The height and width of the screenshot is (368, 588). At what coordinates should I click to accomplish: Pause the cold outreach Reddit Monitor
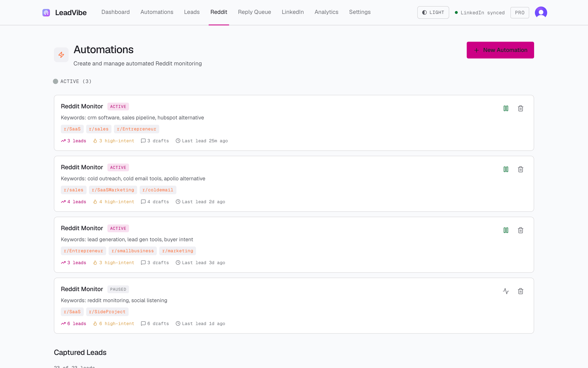point(506,169)
